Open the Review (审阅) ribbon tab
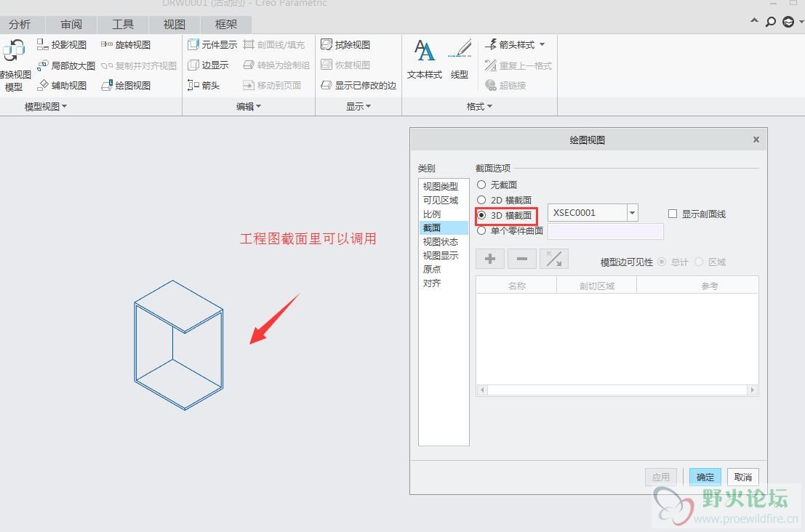This screenshot has height=532, width=805. coord(71,24)
